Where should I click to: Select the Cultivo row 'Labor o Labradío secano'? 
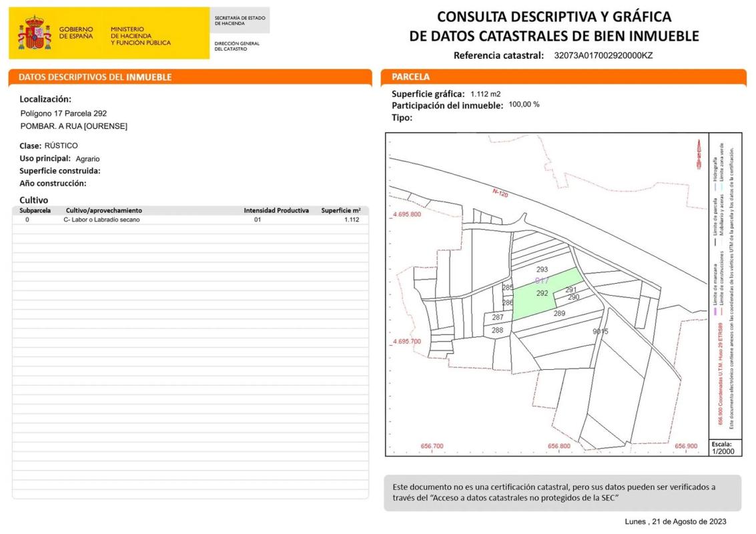[x=101, y=220]
